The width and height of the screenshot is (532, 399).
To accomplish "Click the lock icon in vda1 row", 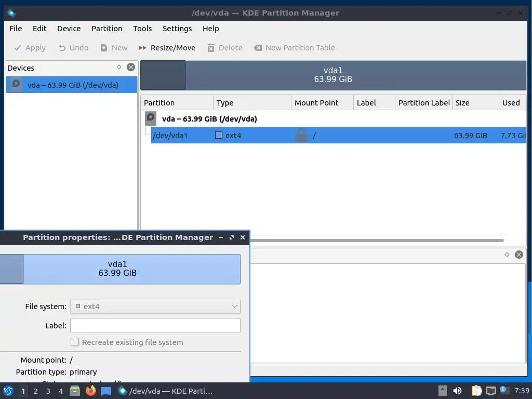I will click(301, 135).
